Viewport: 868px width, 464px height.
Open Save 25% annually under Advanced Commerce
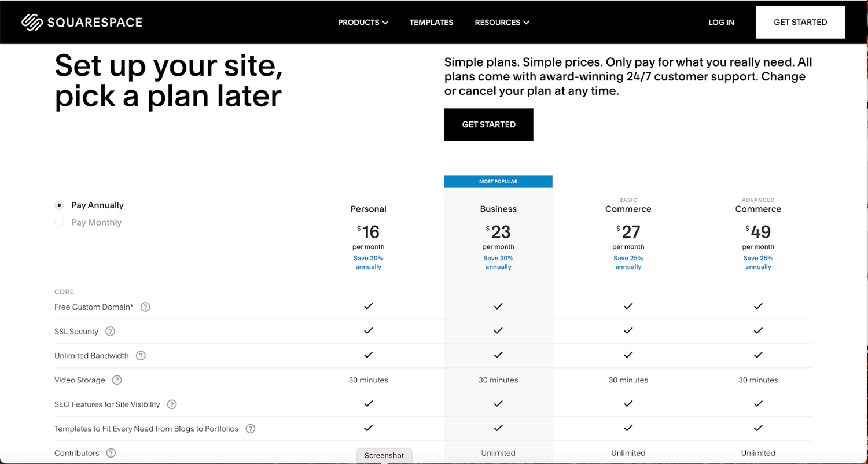758,262
